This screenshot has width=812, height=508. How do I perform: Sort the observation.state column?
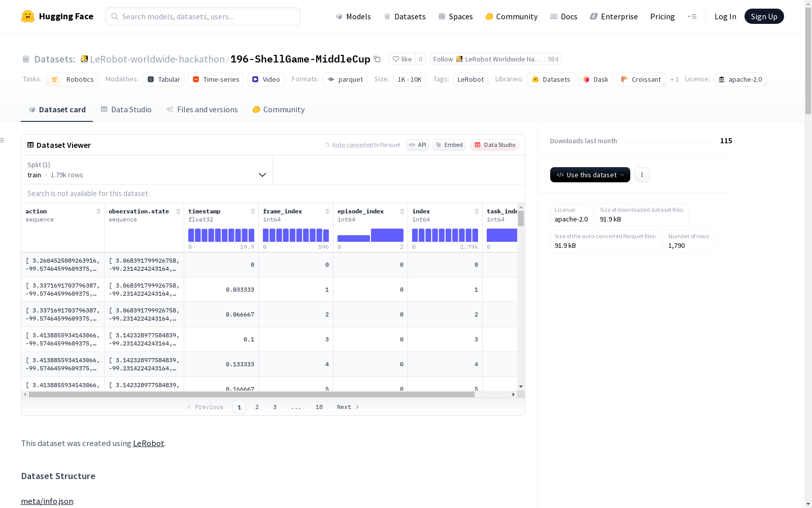point(178,211)
